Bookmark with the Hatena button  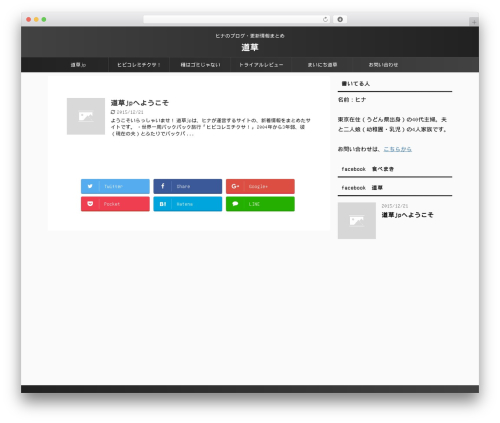pos(188,204)
